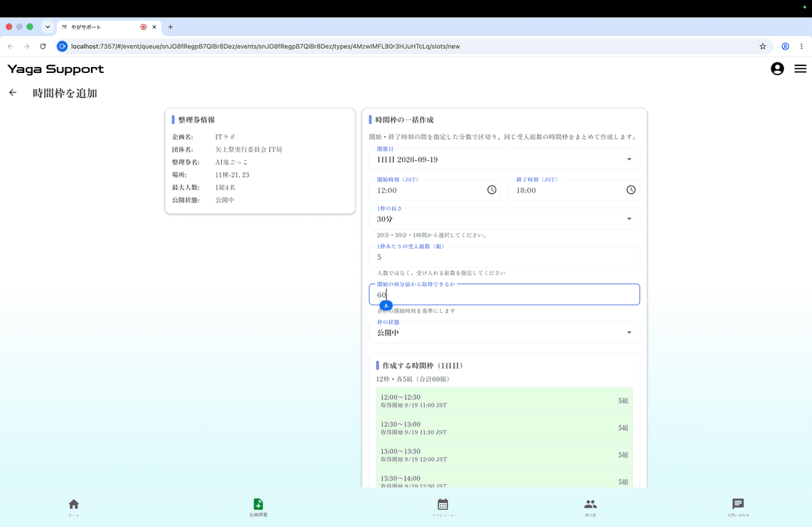Click the Yaga Support logo
The width and height of the screenshot is (812, 527).
pos(56,69)
